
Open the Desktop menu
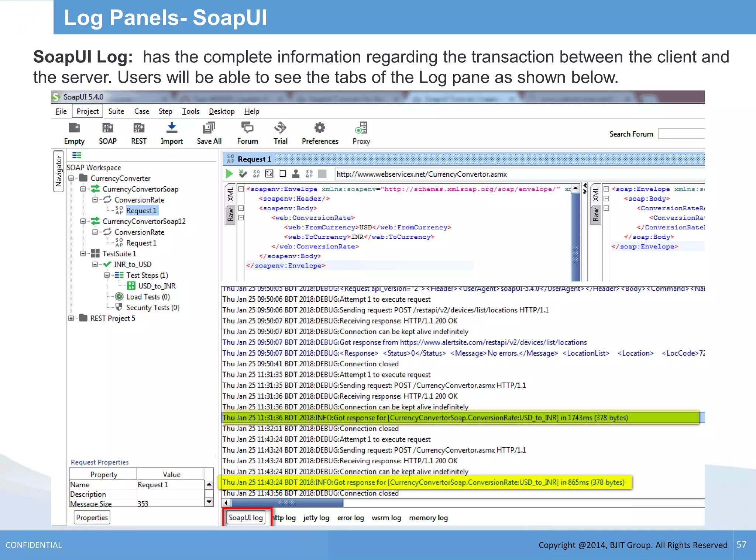tap(221, 111)
